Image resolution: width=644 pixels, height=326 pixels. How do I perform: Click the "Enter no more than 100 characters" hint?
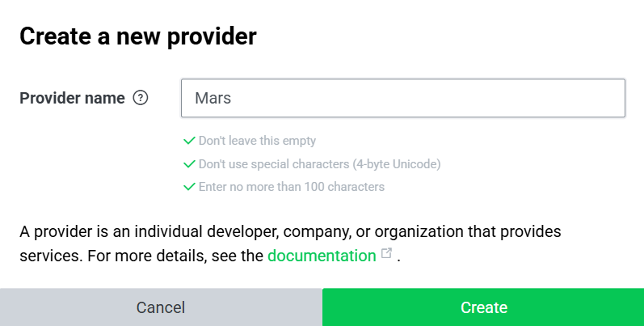click(292, 187)
